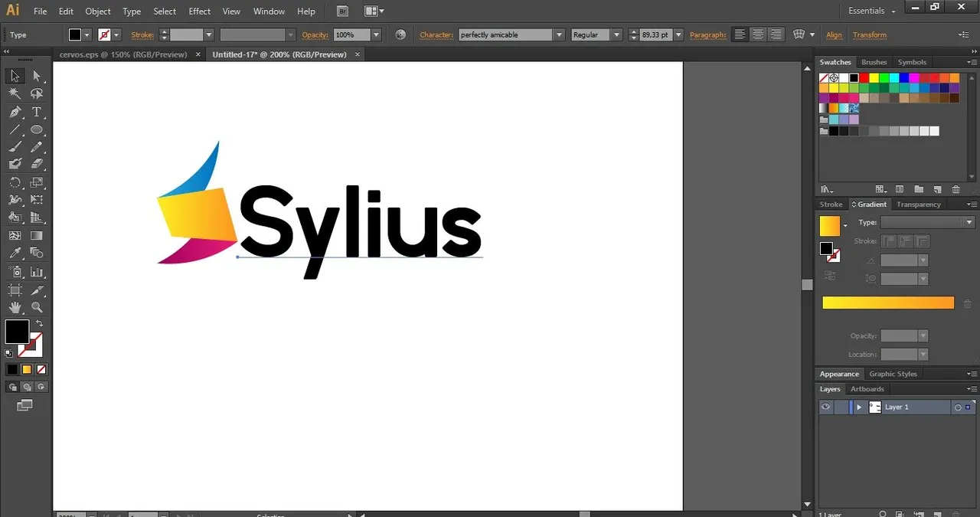The height and width of the screenshot is (517, 980).
Task: Open the font family dropdown
Action: click(x=559, y=34)
